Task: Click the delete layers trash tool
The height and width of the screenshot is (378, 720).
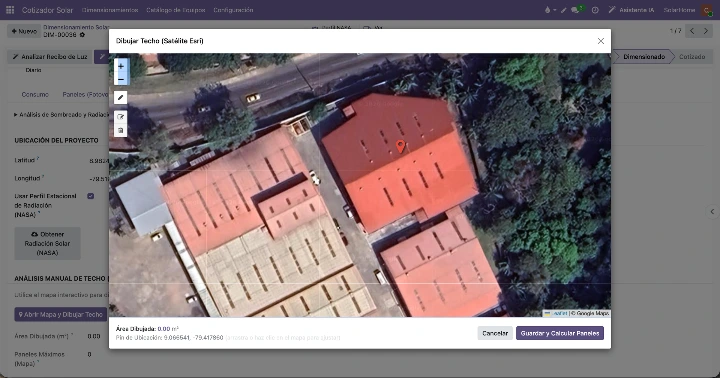Action: click(121, 130)
